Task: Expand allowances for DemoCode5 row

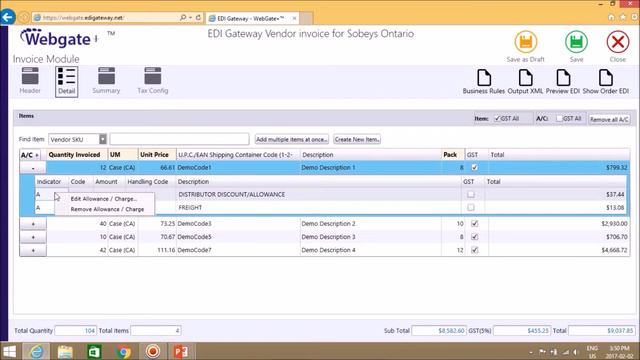Action: [33, 237]
